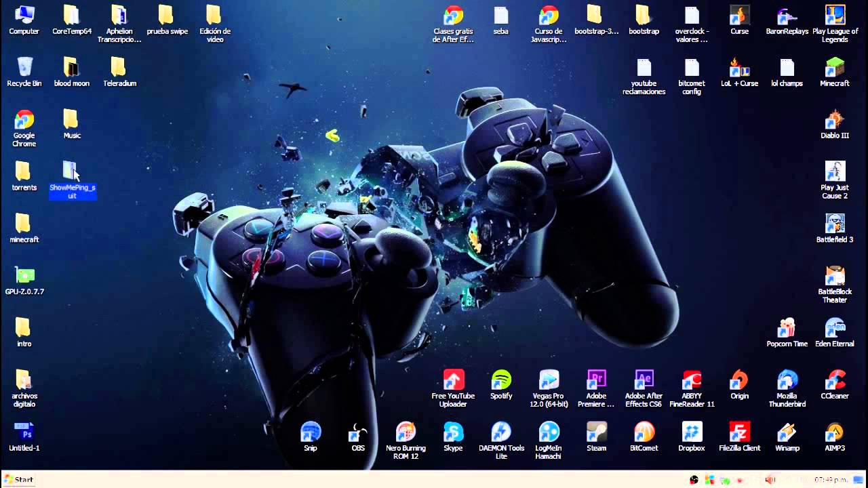868x488 pixels.
Task: Open Clases gratis de After Ef... shortcut
Action: point(453,24)
